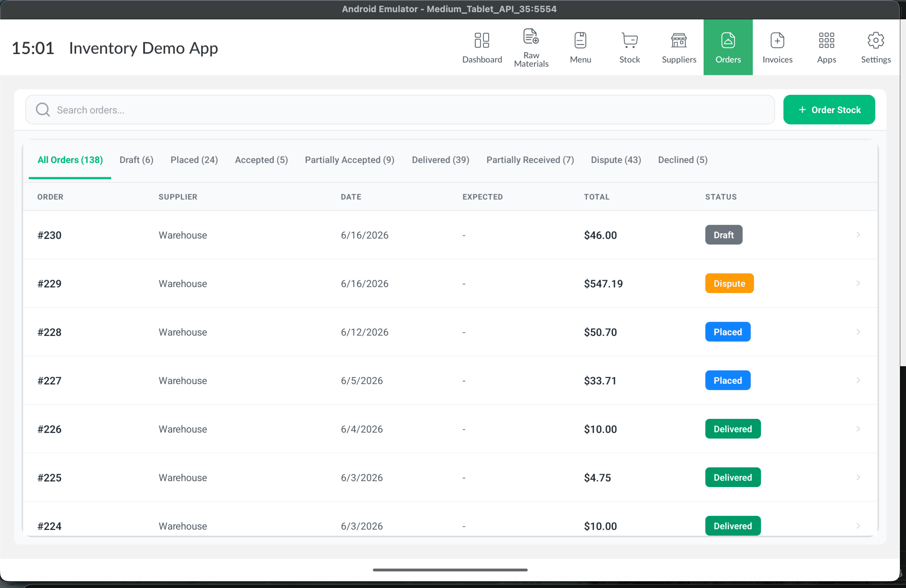
Task: Click the $33.71 total amount
Action: 600,380
